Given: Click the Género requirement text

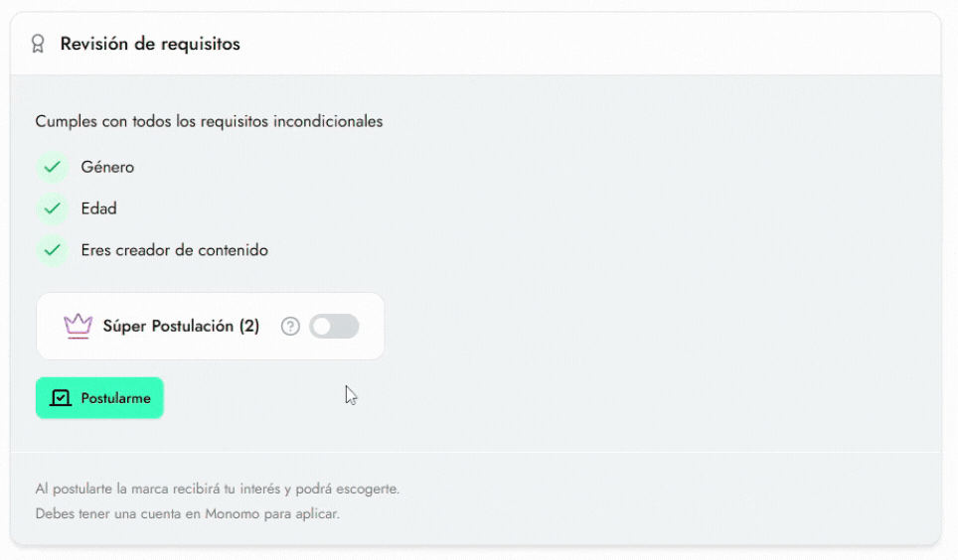Looking at the screenshot, I should click(107, 167).
